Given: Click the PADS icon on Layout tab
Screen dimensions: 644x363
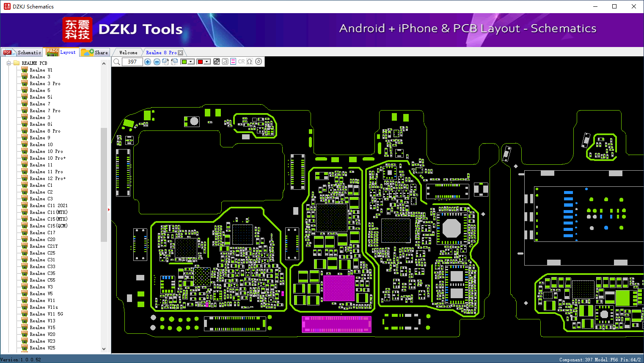Looking at the screenshot, I should click(52, 52).
